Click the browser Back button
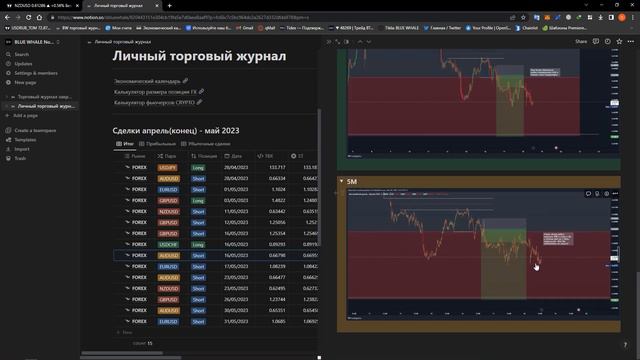Viewport: 640px width, 360px height. tap(7, 18)
